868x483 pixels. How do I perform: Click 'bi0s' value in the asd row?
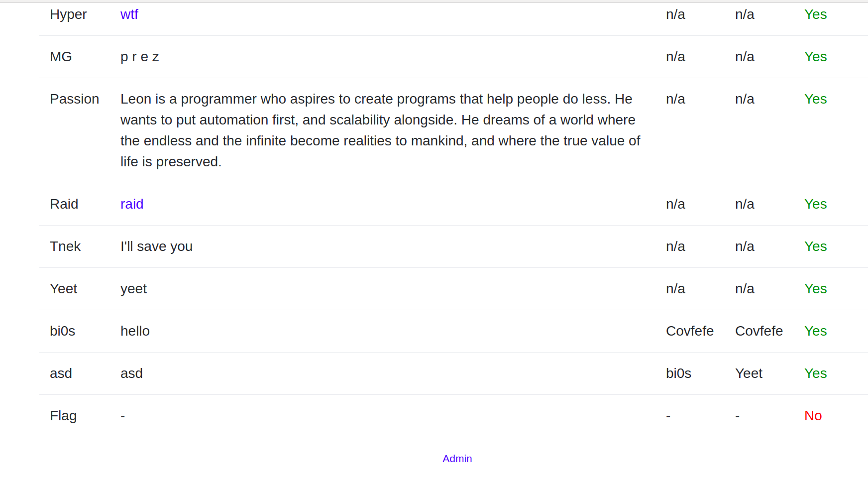point(678,373)
